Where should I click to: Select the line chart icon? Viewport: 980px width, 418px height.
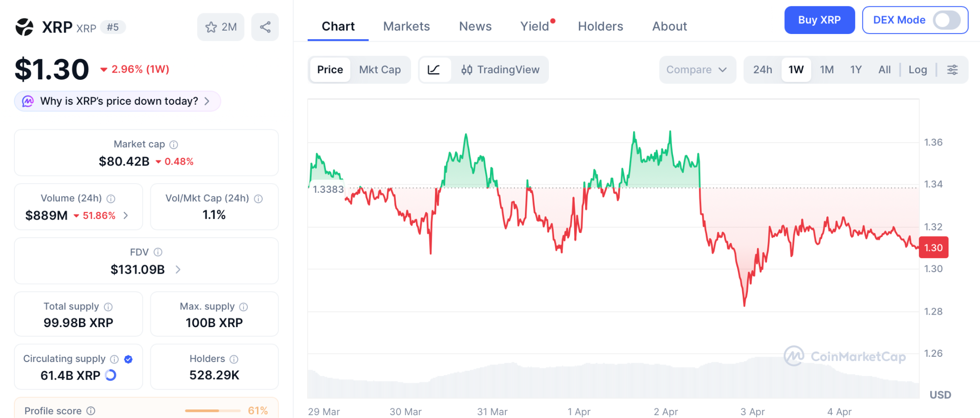coord(434,69)
